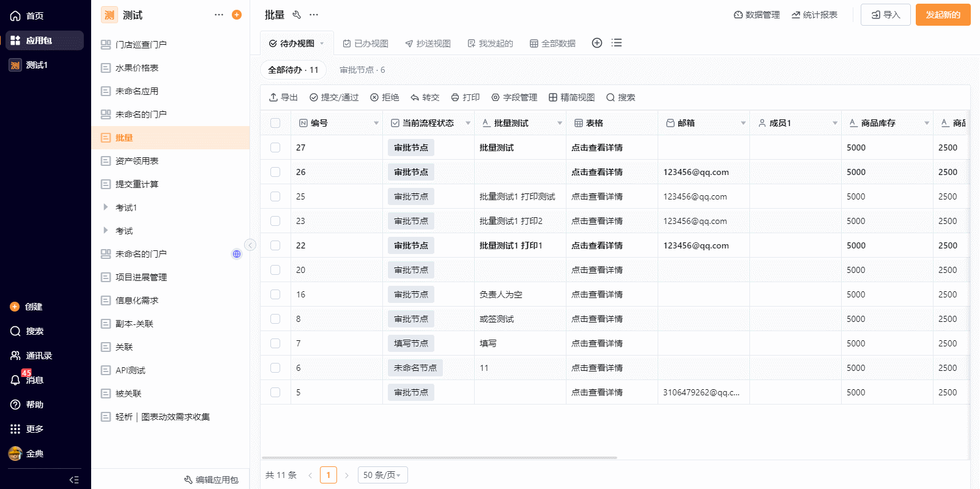Viewport: 980px width, 489px height.
Task: Switch to the 全部数据 tab
Action: (553, 43)
